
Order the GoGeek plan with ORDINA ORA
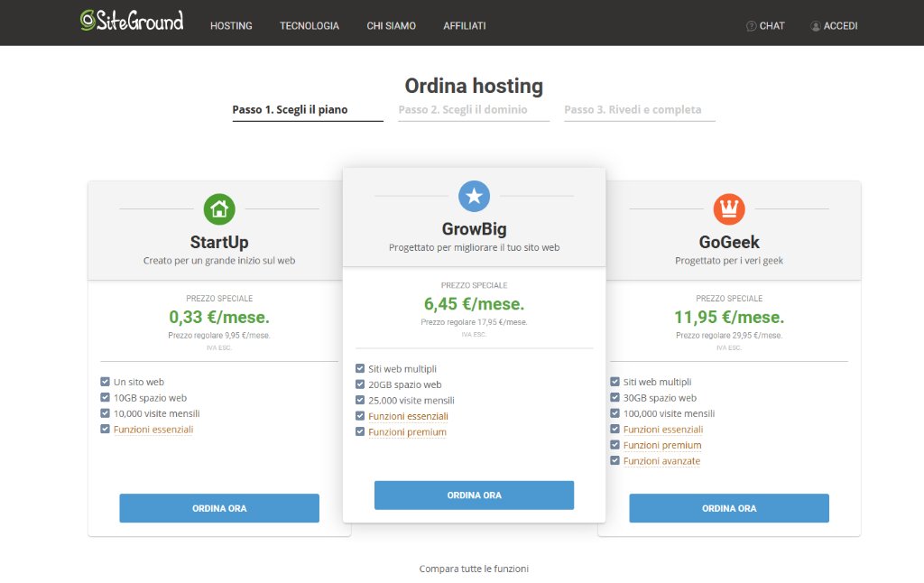click(x=729, y=508)
